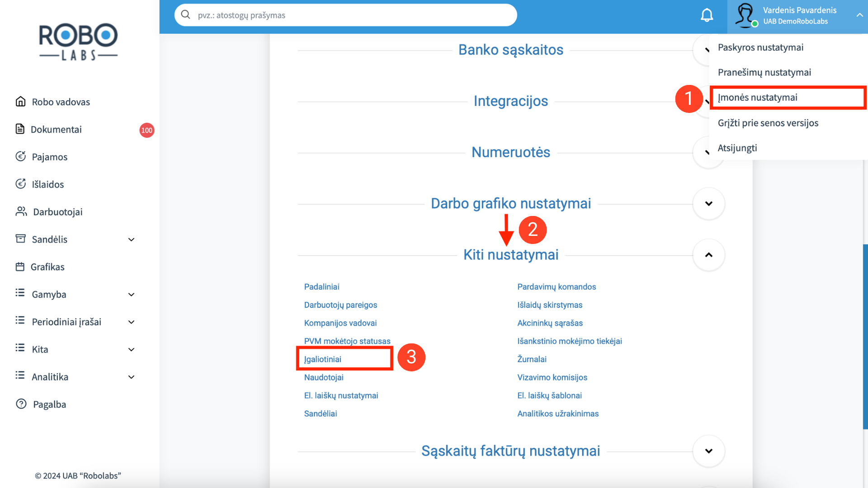Open the Vizavimo komisijos link

pos(552,377)
